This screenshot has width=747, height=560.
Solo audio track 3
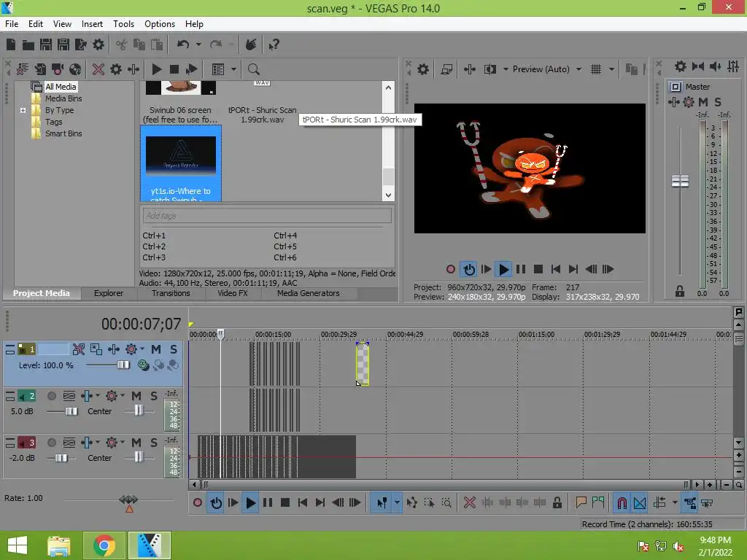click(154, 443)
